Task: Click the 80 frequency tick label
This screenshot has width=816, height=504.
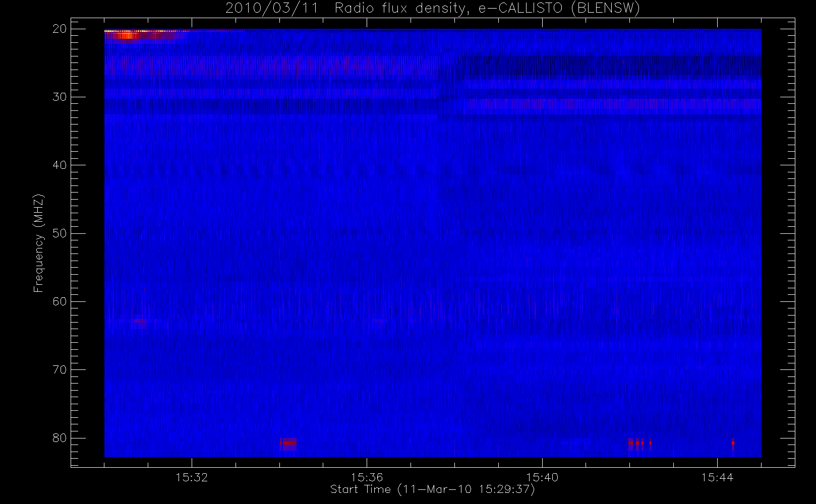Action: click(60, 437)
